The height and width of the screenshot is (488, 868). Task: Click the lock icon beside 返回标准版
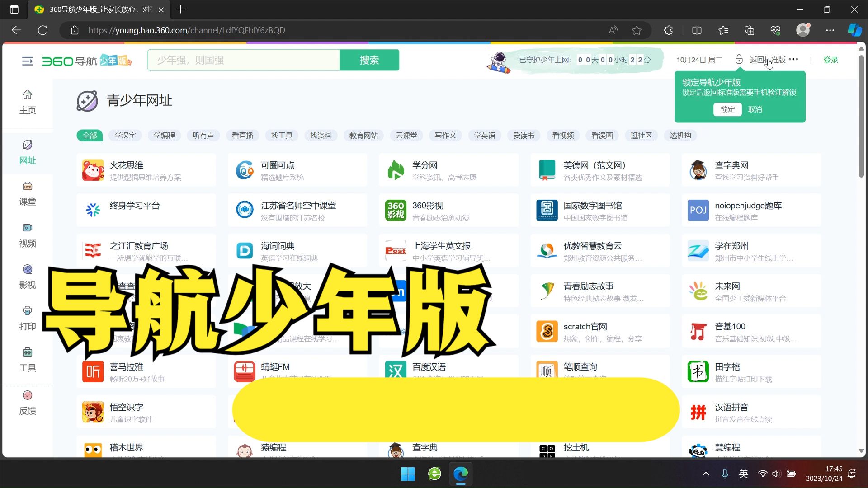tap(739, 60)
